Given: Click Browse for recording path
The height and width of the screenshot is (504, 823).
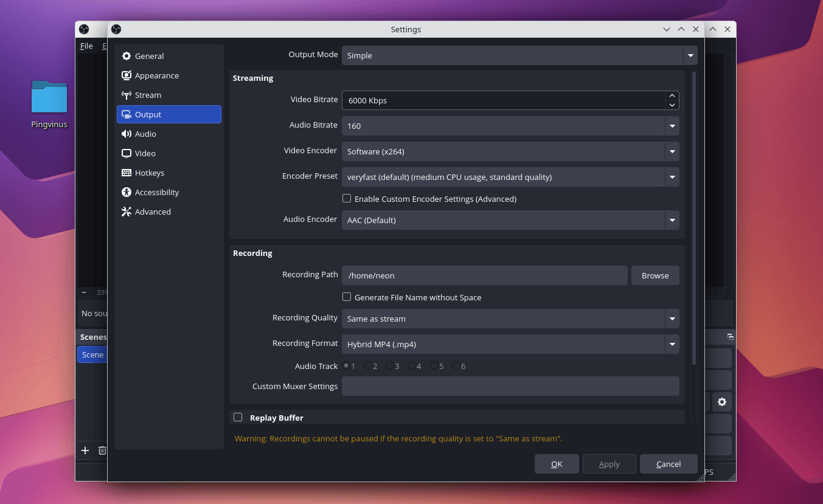Looking at the screenshot, I should (x=655, y=275).
